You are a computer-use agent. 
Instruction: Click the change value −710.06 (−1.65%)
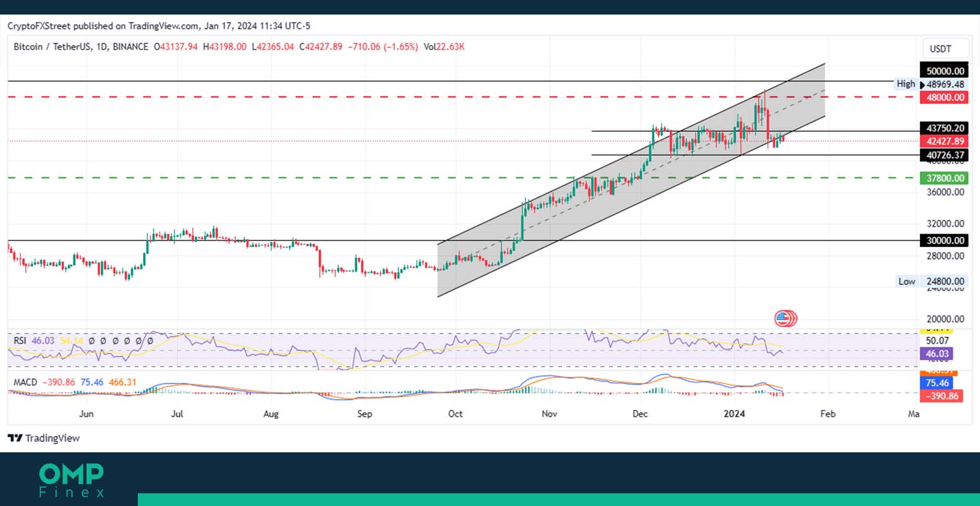(x=383, y=47)
